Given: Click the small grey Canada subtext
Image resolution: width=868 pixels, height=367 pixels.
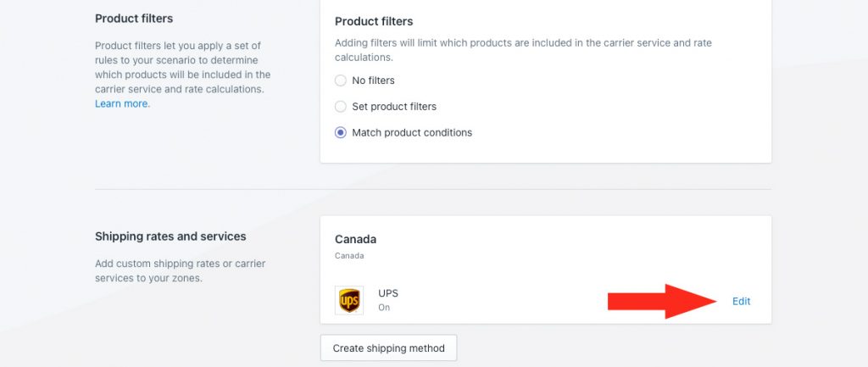Looking at the screenshot, I should [349, 256].
